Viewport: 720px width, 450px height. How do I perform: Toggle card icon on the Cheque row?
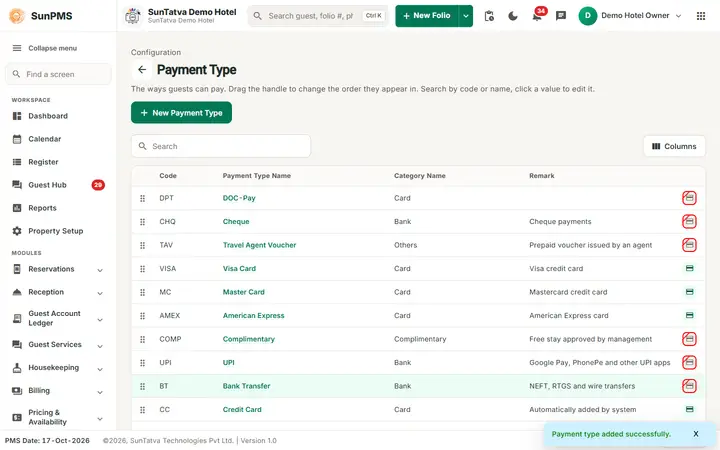tap(689, 221)
